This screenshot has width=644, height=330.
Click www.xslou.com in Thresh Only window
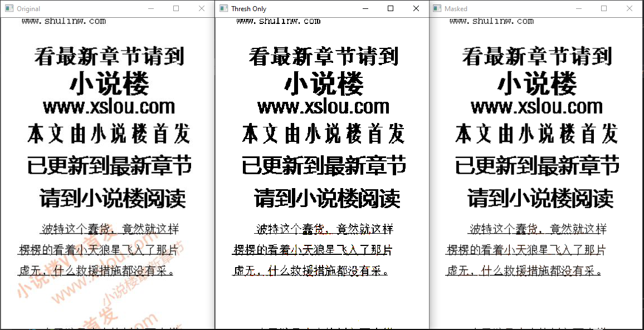pyautogui.click(x=324, y=107)
